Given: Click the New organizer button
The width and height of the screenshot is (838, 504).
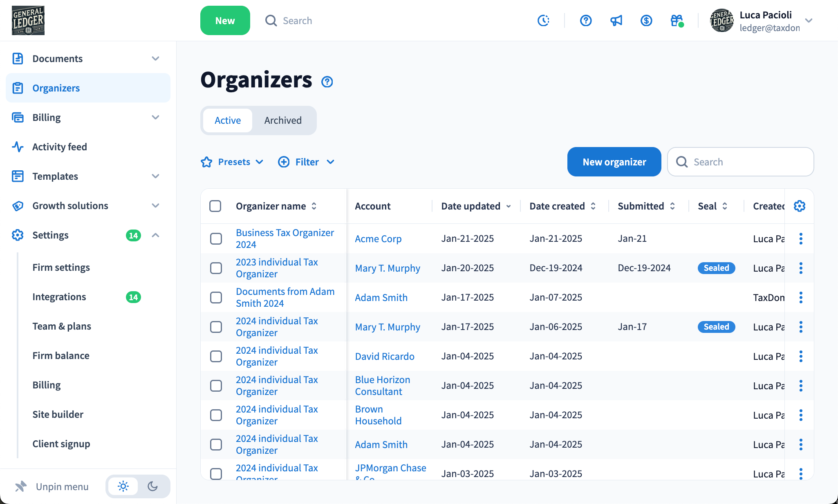Looking at the screenshot, I should click(x=614, y=162).
